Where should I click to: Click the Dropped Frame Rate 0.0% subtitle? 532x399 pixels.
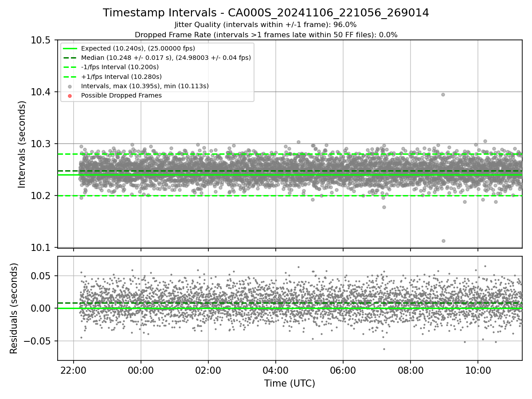(x=266, y=35)
